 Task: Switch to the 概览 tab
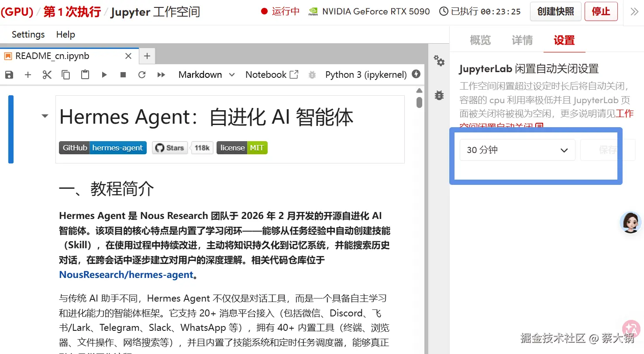480,41
